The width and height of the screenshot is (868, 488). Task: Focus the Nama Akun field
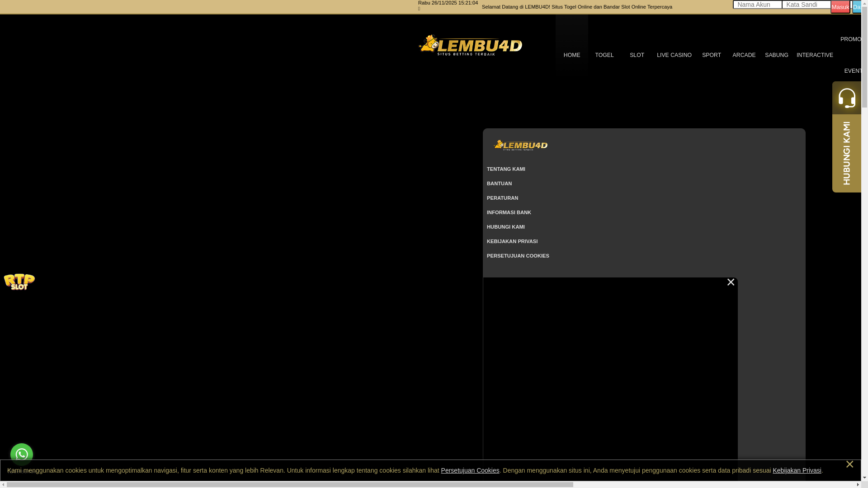758,5
